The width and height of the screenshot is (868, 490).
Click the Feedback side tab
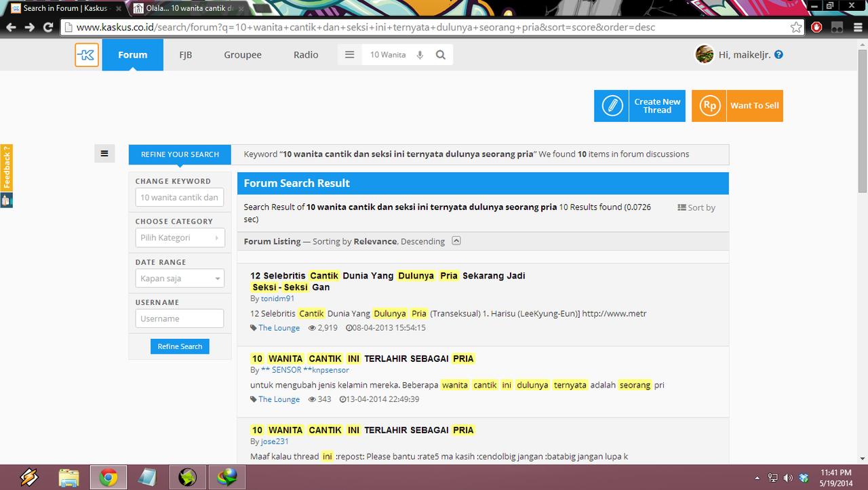tap(6, 167)
